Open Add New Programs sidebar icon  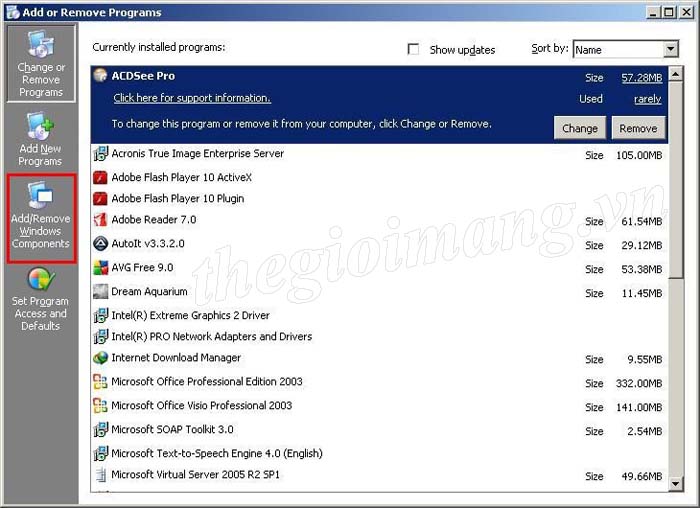point(40,127)
